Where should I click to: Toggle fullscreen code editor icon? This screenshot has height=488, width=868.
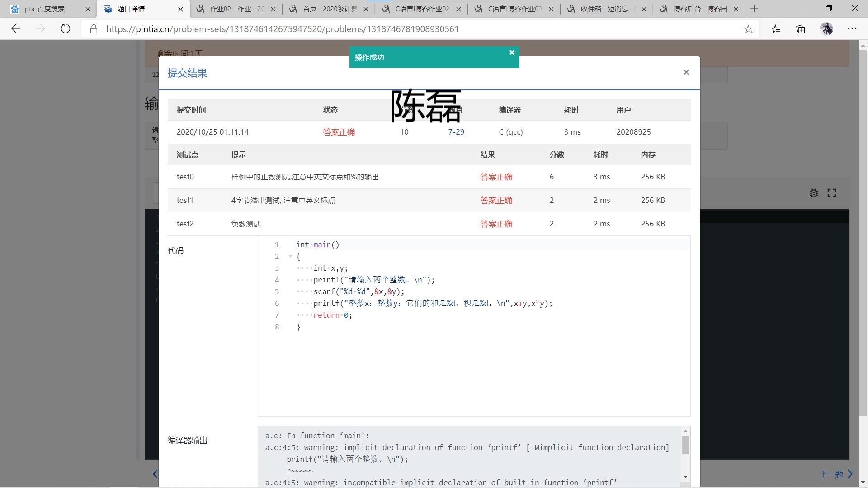point(832,193)
